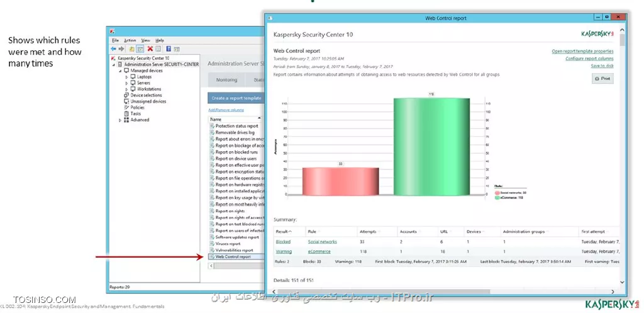The width and height of the screenshot is (644, 313).
Task: Select Report on blocked runs item
Action: click(236, 152)
